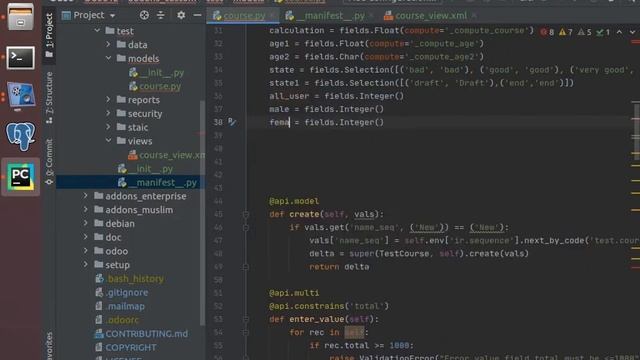The width and height of the screenshot is (640, 360).
Task: Open Project panel settings gear
Action: pos(181,16)
